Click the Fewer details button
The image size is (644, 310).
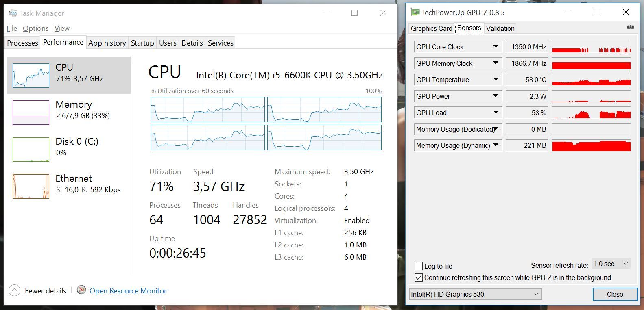37,290
